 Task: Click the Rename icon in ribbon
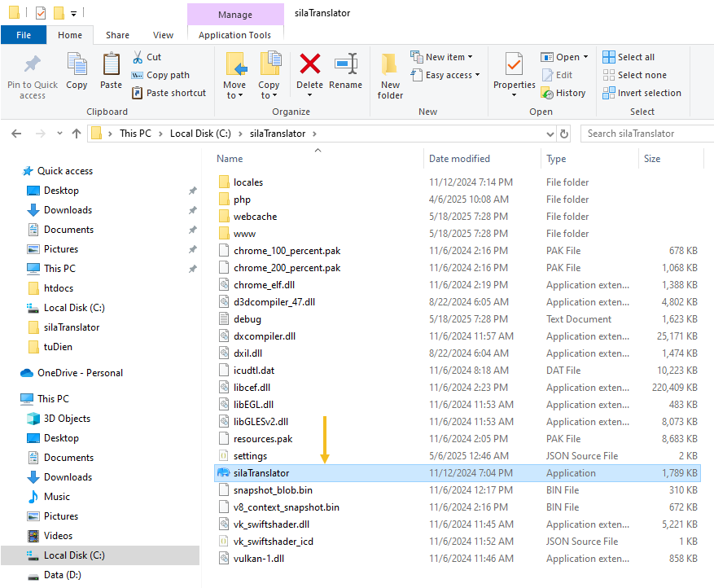(x=346, y=64)
